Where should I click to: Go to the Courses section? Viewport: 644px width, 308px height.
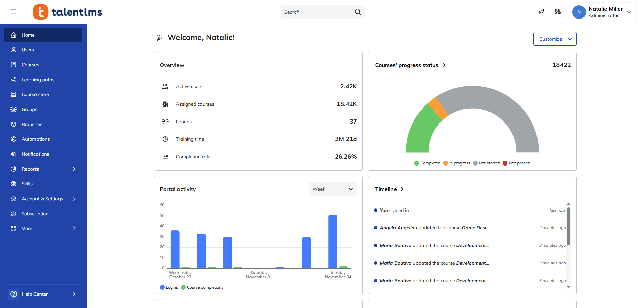[x=30, y=65]
